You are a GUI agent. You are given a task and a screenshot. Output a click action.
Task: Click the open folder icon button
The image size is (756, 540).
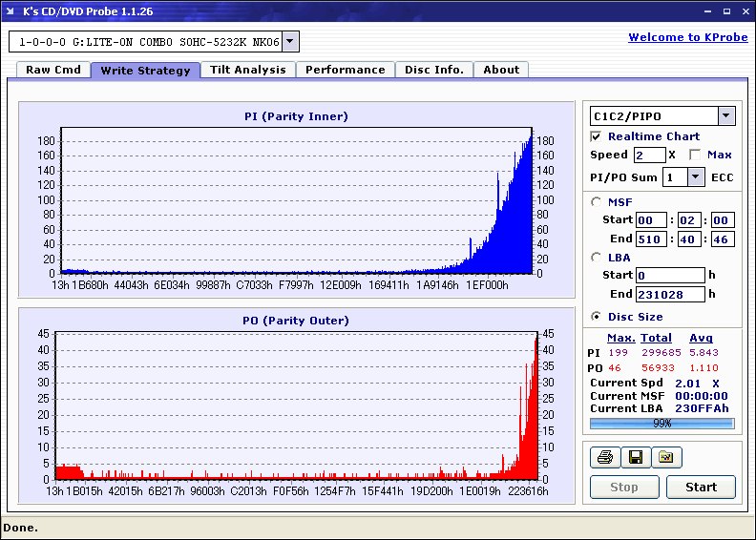[x=666, y=457]
